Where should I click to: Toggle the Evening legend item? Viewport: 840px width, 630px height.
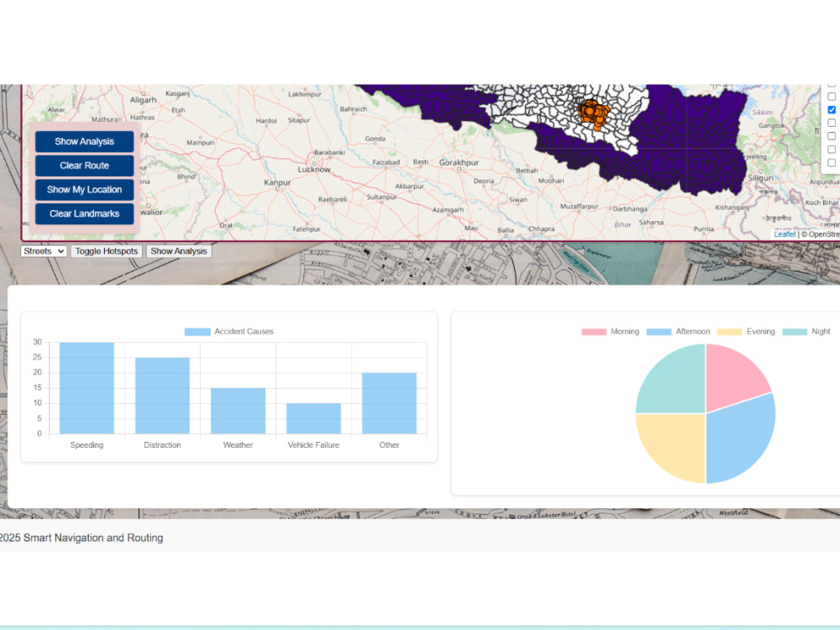point(746,332)
